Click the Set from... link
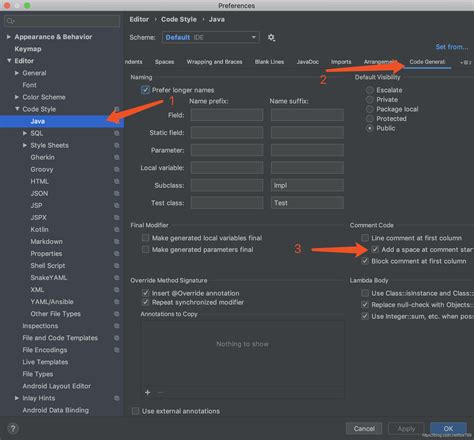 452,47
